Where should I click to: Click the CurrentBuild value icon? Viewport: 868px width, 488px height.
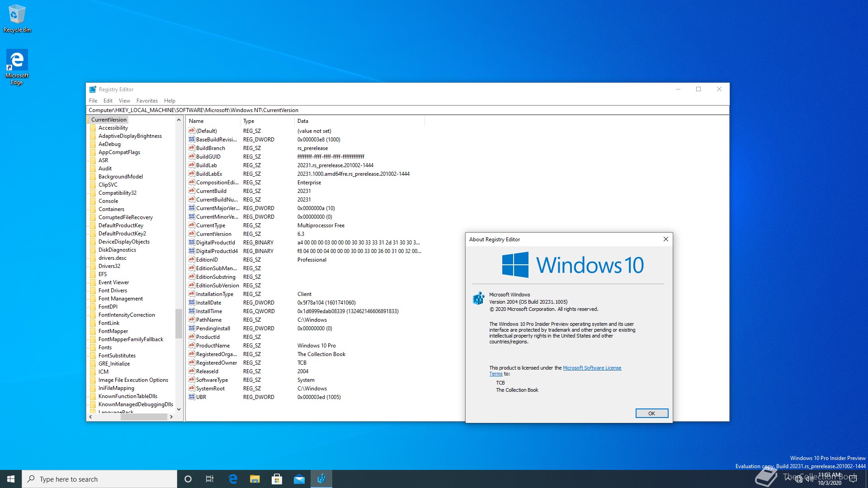point(192,191)
